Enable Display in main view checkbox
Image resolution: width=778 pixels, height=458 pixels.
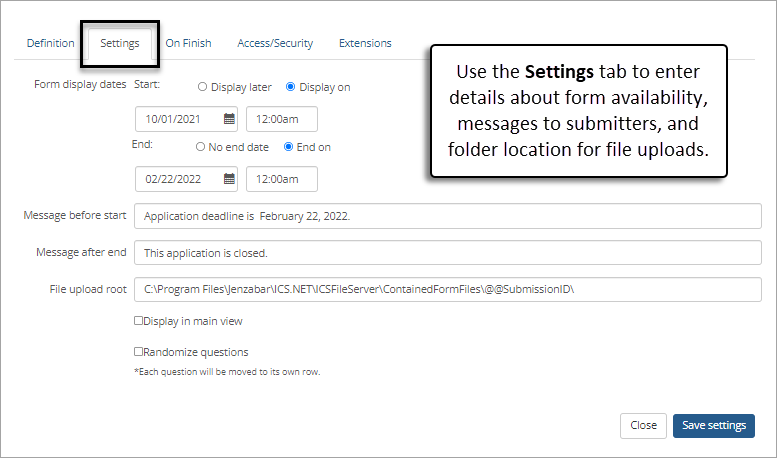(x=139, y=321)
